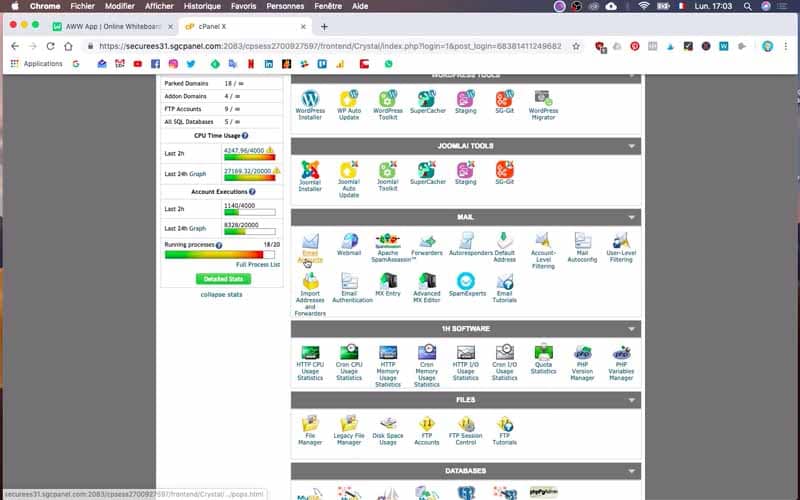800x500 pixels.
Task: Open Last 24h Graph link under Account Executions
Action: coord(197,229)
